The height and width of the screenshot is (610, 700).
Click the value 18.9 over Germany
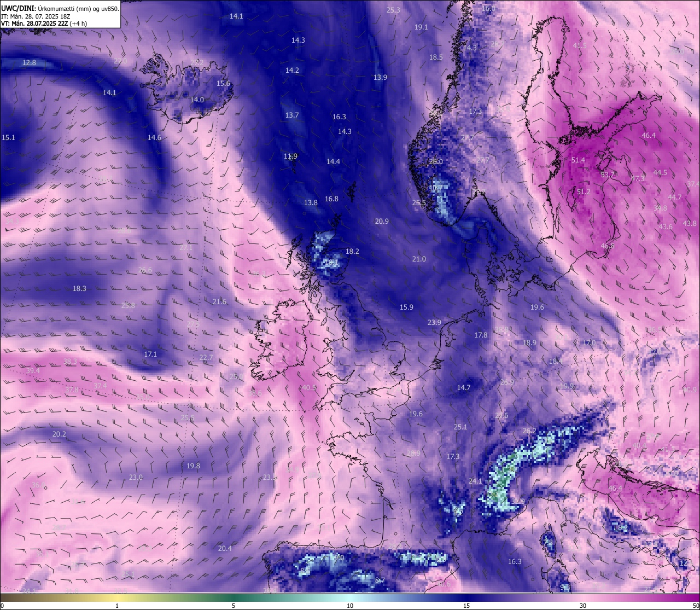(529, 343)
